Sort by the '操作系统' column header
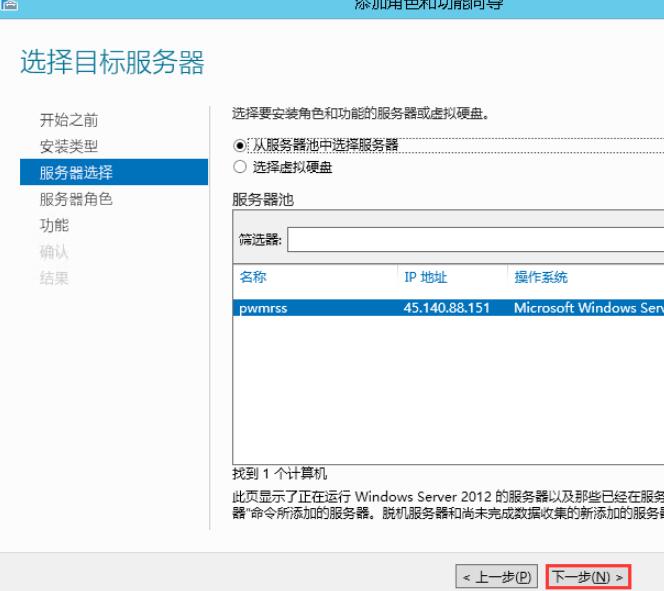The image size is (664, 591). coord(541,277)
